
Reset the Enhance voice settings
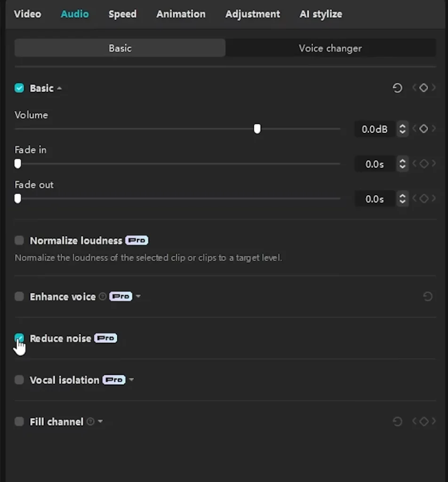(x=427, y=296)
